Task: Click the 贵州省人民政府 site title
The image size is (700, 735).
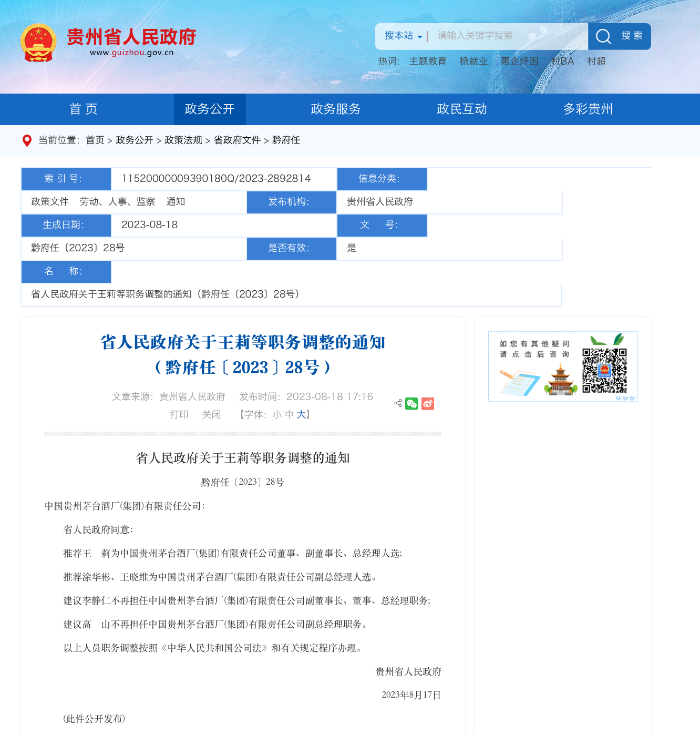Action: click(x=131, y=37)
